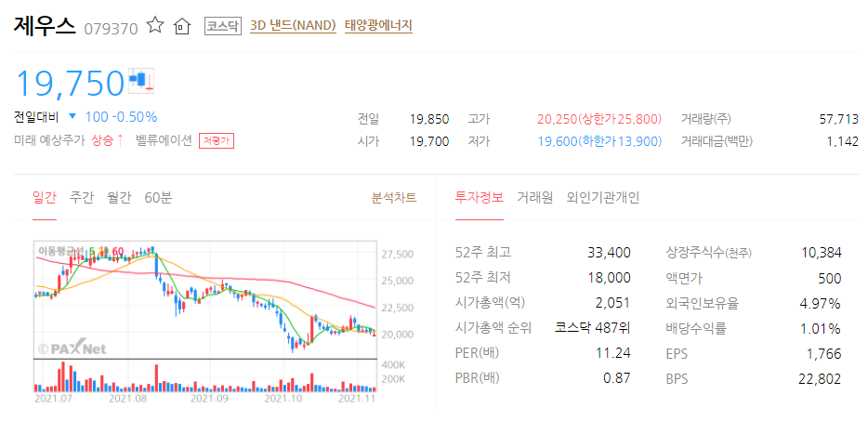The height and width of the screenshot is (421, 868).
Task: Switch to the 주간 chart tab
Action: click(82, 198)
